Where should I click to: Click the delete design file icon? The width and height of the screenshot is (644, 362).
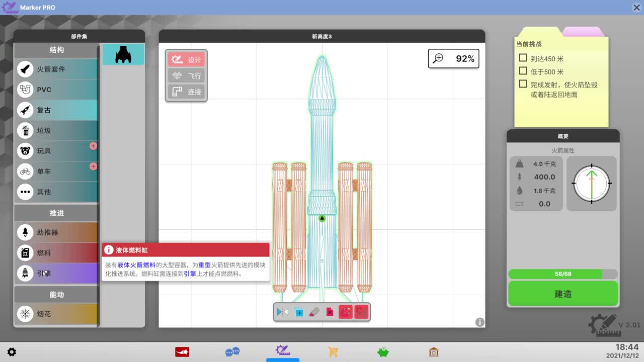pyautogui.click(x=330, y=312)
